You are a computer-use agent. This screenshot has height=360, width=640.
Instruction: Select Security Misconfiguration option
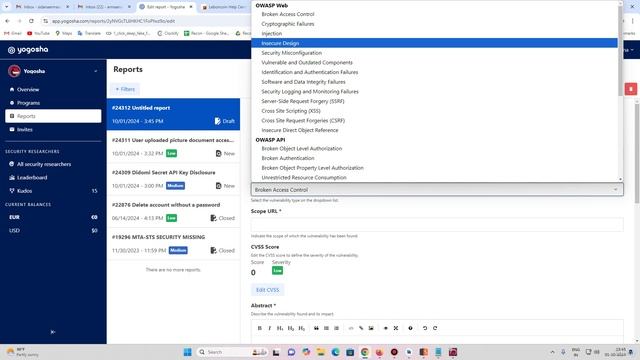pyautogui.click(x=434, y=53)
